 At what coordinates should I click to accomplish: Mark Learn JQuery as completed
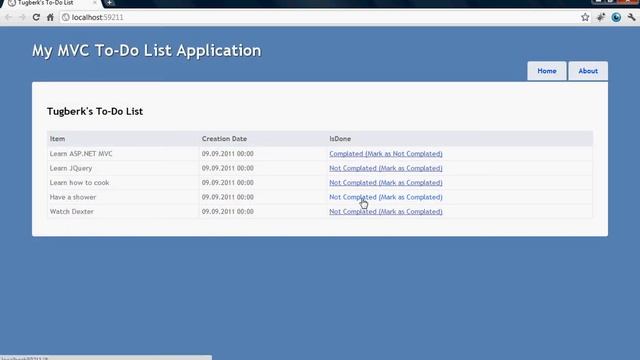386,168
